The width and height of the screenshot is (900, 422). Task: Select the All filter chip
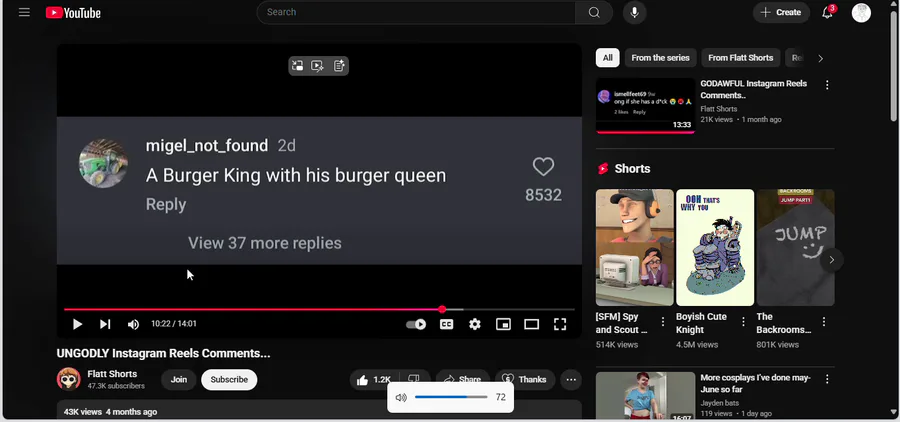point(607,57)
